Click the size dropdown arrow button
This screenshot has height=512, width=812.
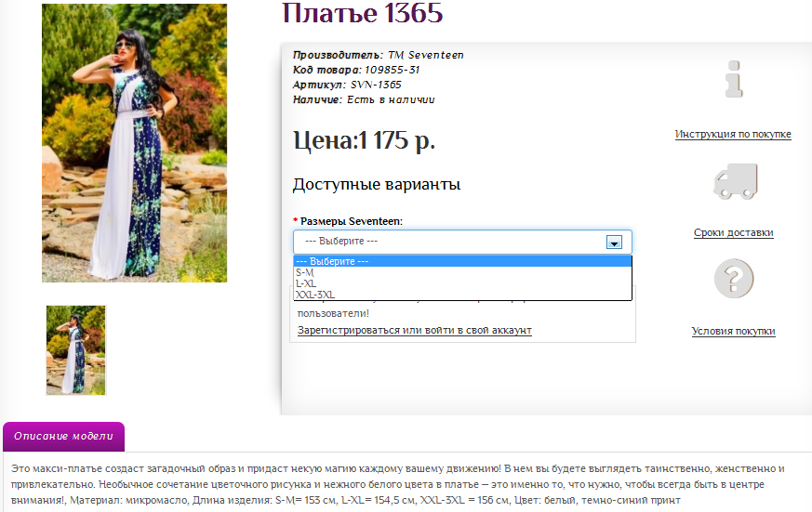pyautogui.click(x=614, y=242)
